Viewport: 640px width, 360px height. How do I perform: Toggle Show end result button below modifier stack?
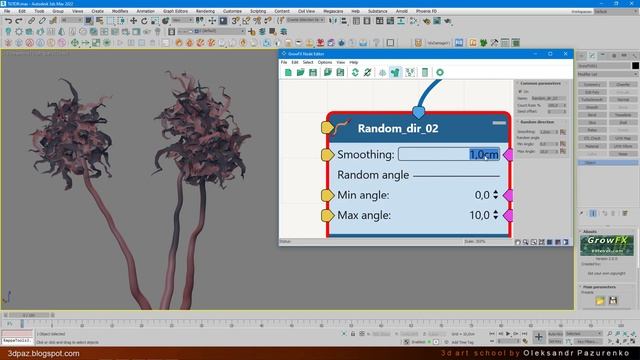click(593, 213)
